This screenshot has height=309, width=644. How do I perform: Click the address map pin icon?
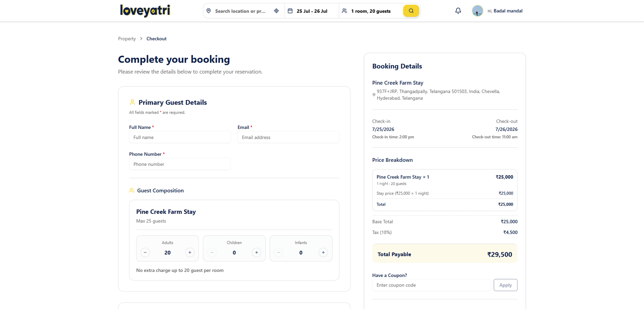pos(374,95)
